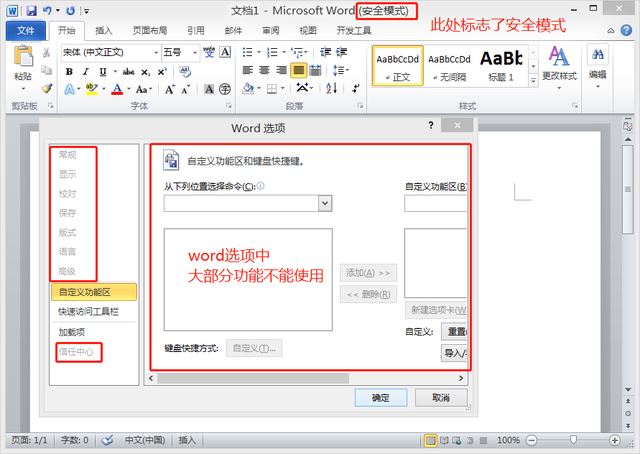Open the 编辑 Editing group

[x=598, y=67]
